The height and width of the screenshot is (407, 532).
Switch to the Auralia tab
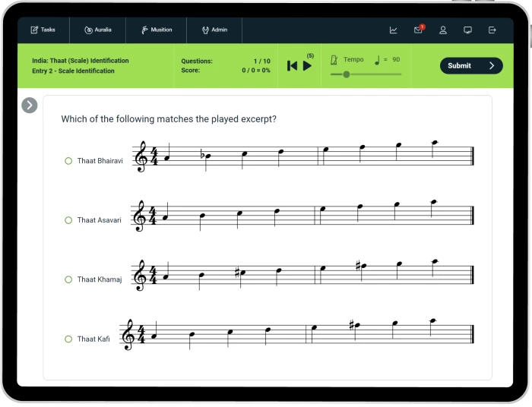98,30
